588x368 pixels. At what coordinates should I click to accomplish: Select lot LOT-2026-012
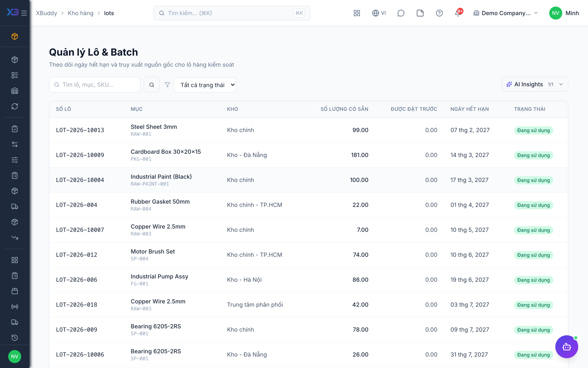[77, 255]
